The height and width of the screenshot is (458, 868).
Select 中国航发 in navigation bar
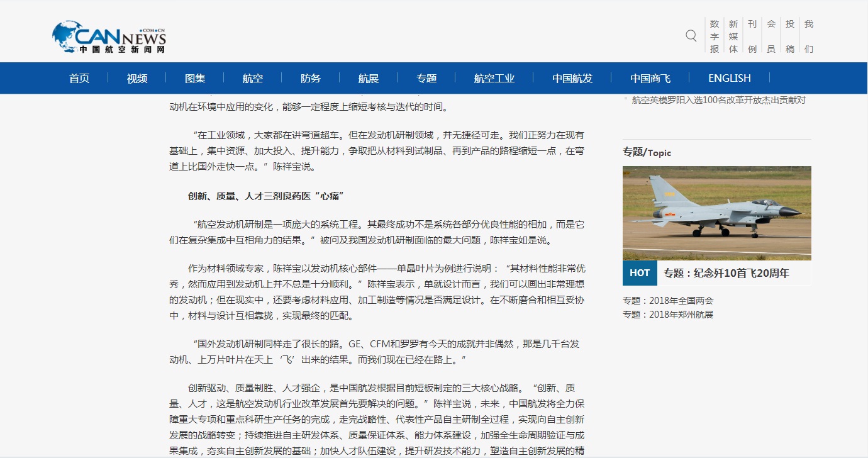click(x=572, y=78)
